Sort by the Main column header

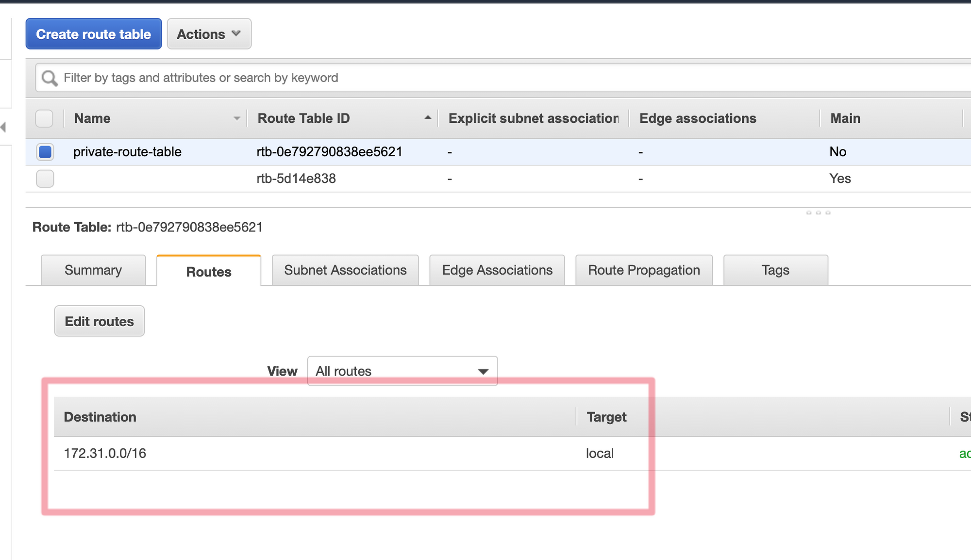click(x=845, y=118)
